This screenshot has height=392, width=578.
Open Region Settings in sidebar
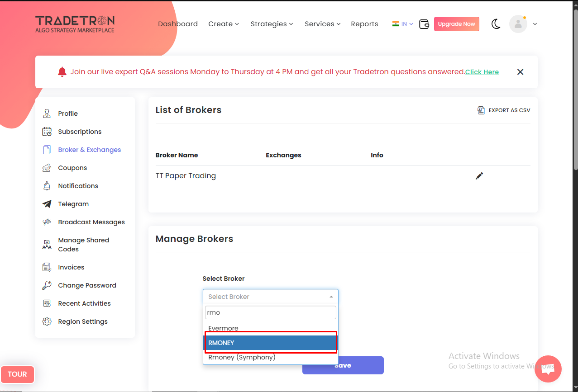[82, 321]
